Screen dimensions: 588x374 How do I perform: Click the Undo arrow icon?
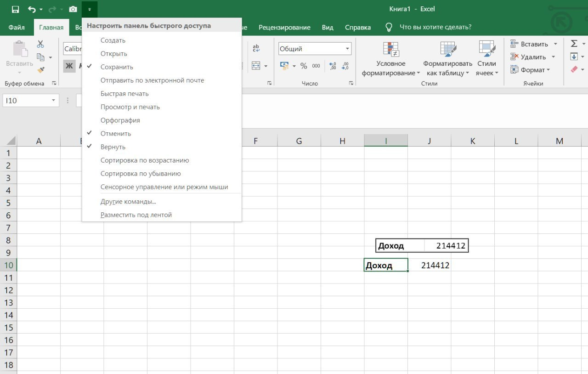pyautogui.click(x=32, y=9)
